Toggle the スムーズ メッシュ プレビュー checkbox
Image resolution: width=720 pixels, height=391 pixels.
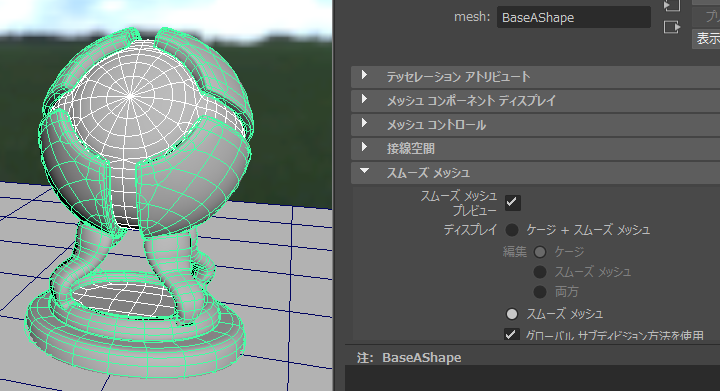(x=512, y=202)
